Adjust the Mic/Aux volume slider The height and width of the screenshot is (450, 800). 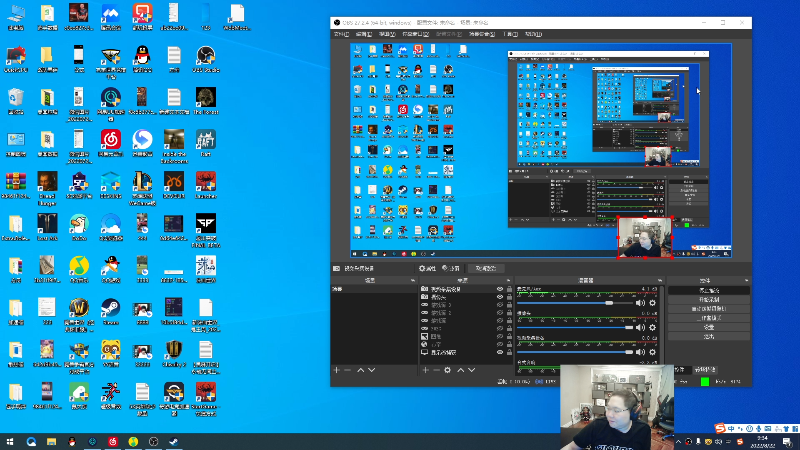(x=574, y=303)
